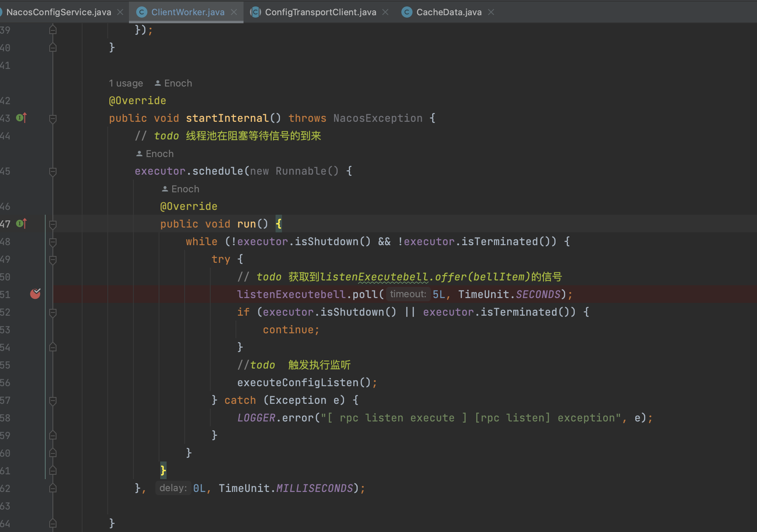Click the fold end marker at line 62
757x532 pixels.
click(52, 488)
